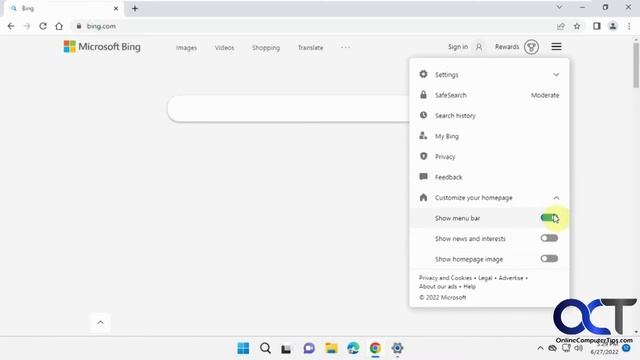
Task: Collapse Customize your homepage section
Action: click(x=489, y=198)
